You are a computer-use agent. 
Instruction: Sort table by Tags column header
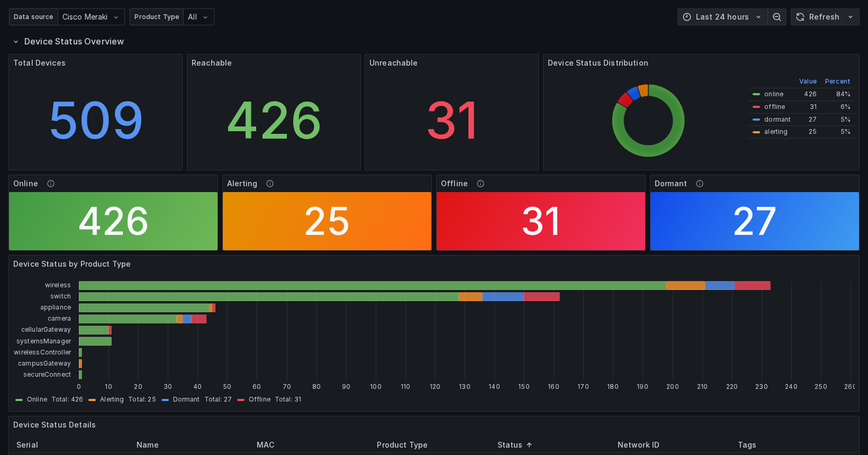pyautogui.click(x=747, y=445)
